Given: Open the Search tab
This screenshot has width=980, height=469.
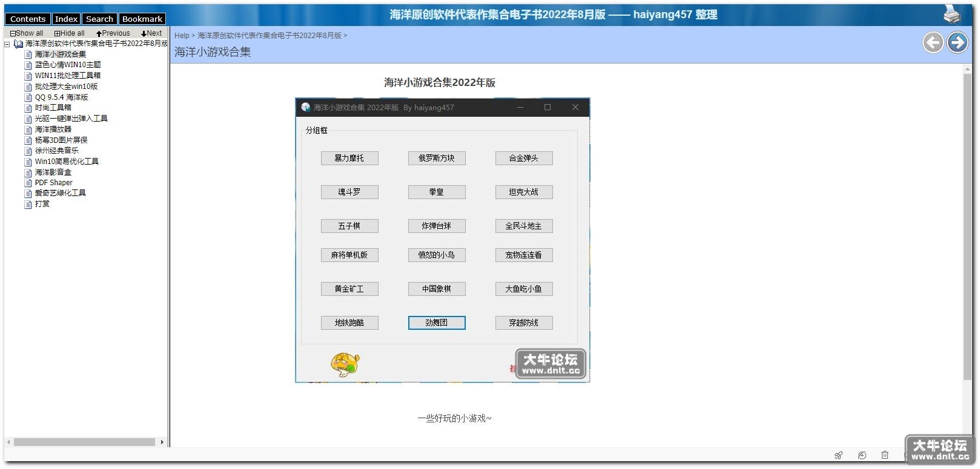Looking at the screenshot, I should 99,19.
